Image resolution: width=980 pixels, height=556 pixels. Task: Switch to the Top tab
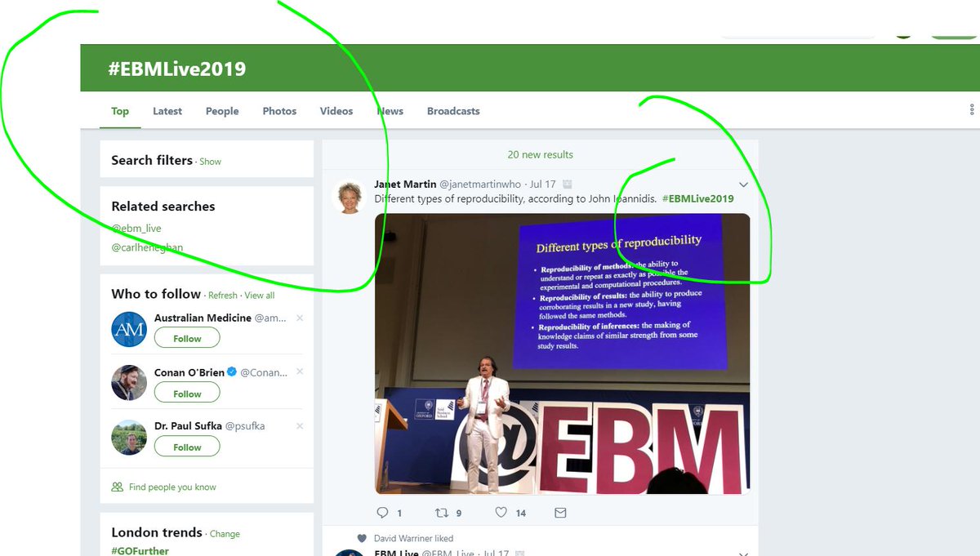coord(120,111)
